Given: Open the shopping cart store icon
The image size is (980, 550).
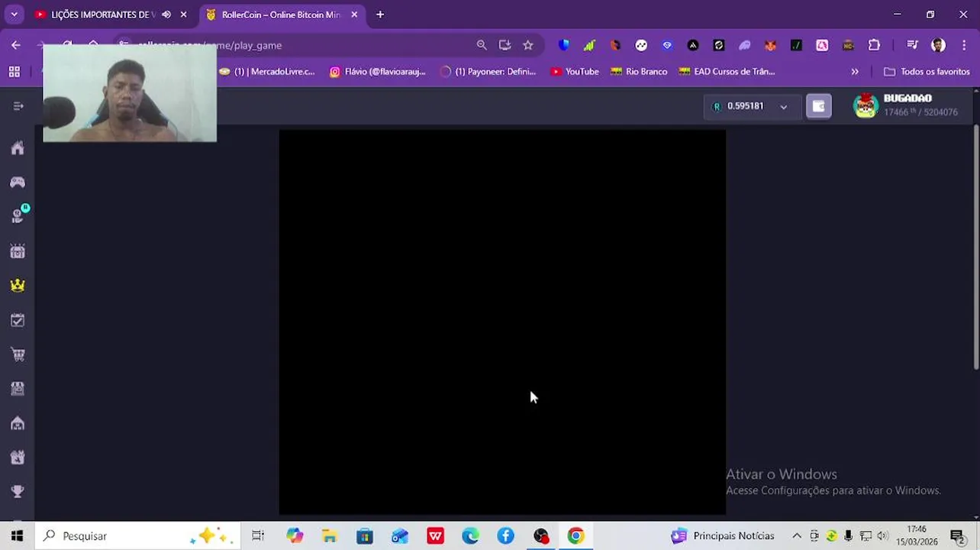Looking at the screenshot, I should [x=18, y=354].
